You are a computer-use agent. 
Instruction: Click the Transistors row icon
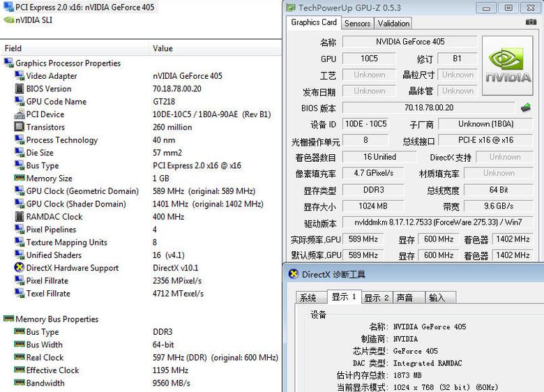point(20,127)
